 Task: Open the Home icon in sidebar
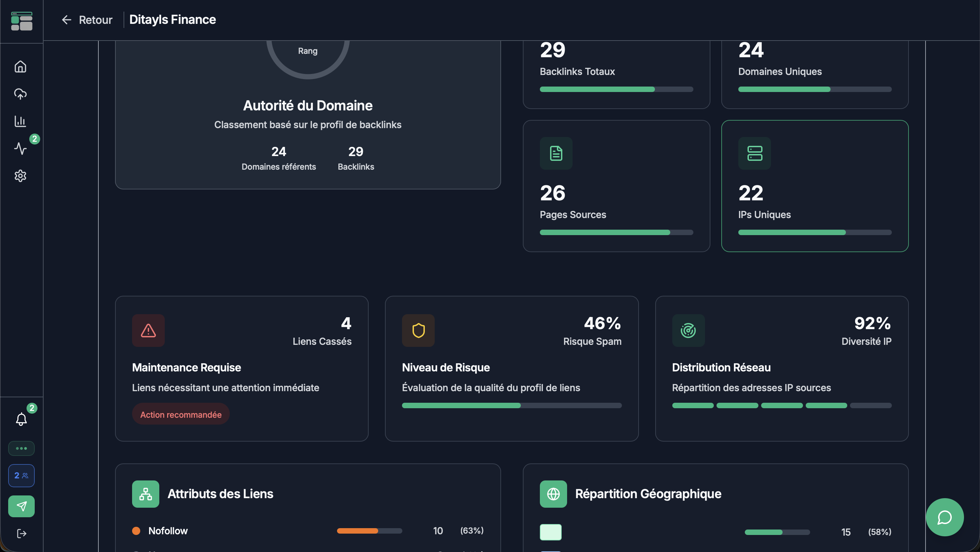click(x=20, y=67)
